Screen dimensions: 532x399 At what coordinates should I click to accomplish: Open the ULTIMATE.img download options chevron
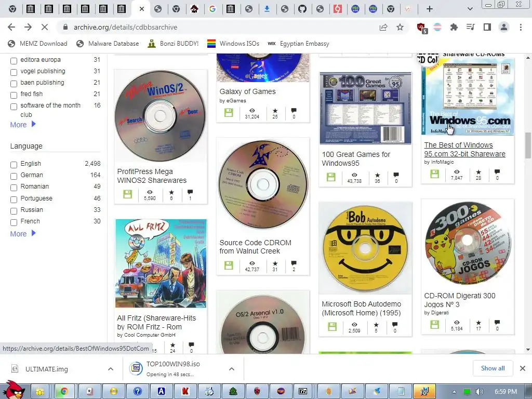[x=110, y=369]
